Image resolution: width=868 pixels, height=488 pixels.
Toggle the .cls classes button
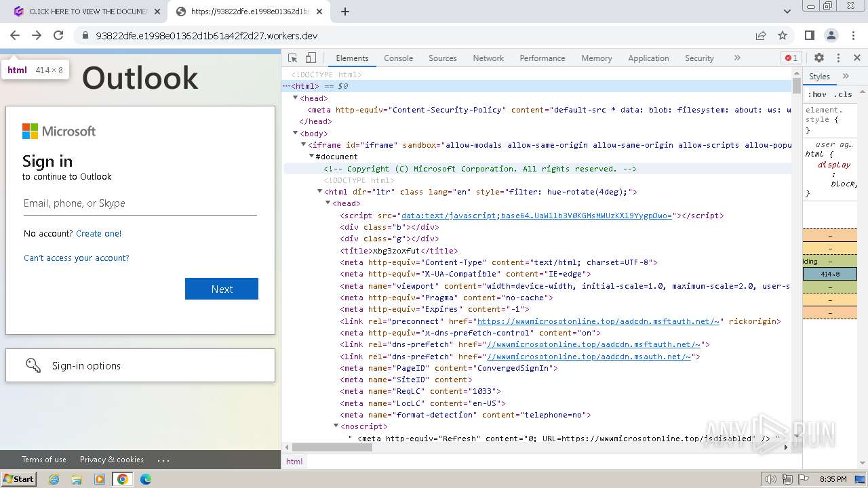click(x=843, y=94)
